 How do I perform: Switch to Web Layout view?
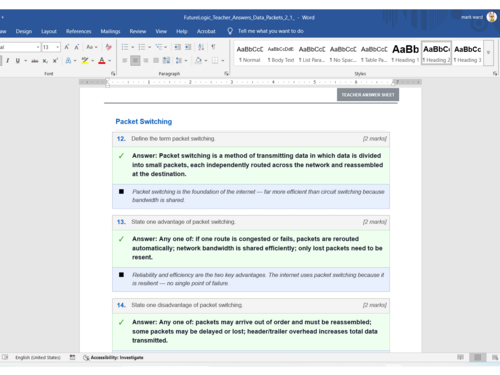(x=495, y=358)
